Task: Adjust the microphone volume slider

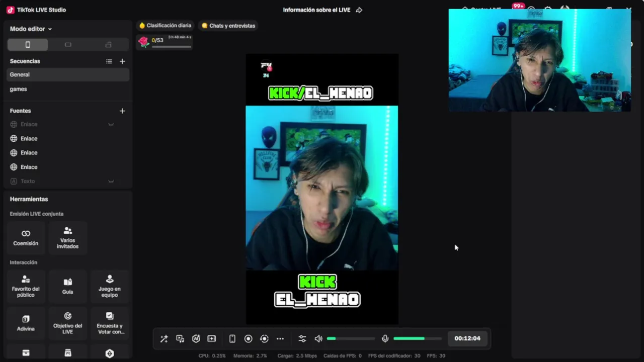Action: (x=418, y=339)
